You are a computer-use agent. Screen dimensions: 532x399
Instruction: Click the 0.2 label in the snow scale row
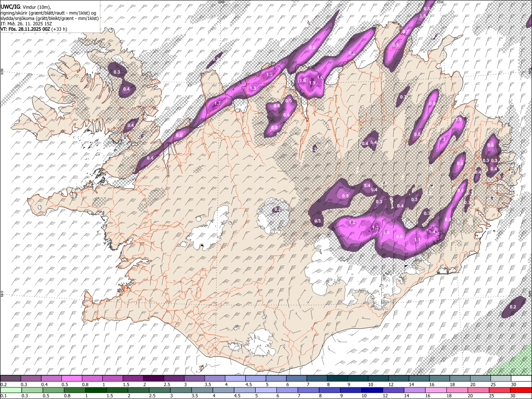pos(4,385)
